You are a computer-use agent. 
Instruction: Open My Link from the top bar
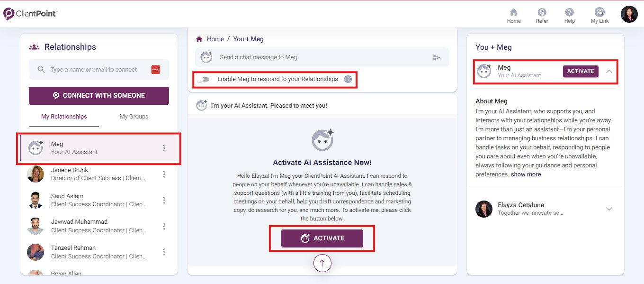pyautogui.click(x=599, y=14)
